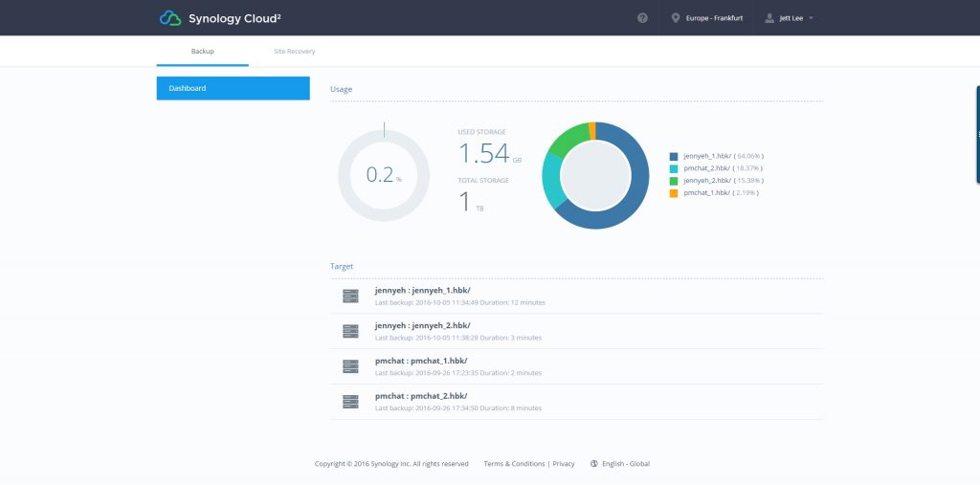Click the green jennyeh_2.hbk legend swatch
Image resolution: width=980 pixels, height=485 pixels.
tap(674, 181)
